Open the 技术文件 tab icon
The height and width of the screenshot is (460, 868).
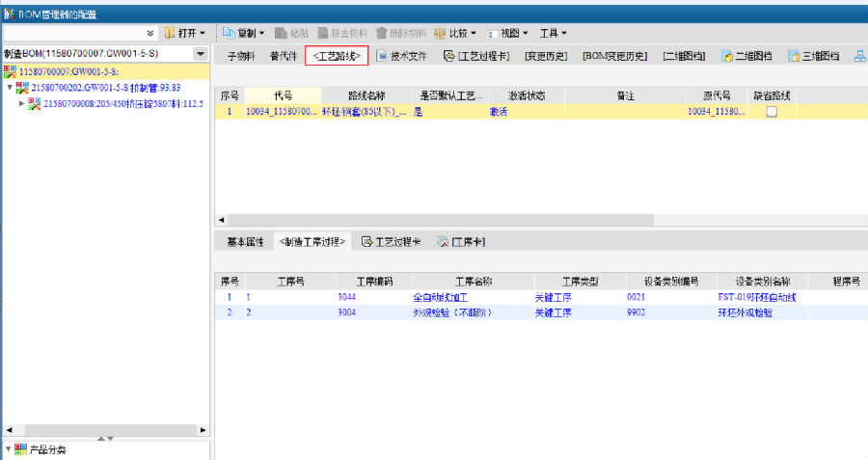381,56
